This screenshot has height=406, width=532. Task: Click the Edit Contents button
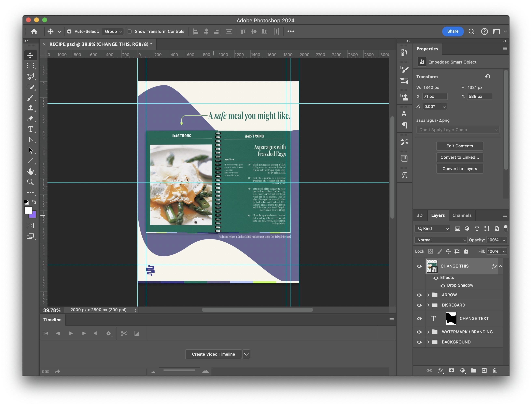tap(460, 146)
